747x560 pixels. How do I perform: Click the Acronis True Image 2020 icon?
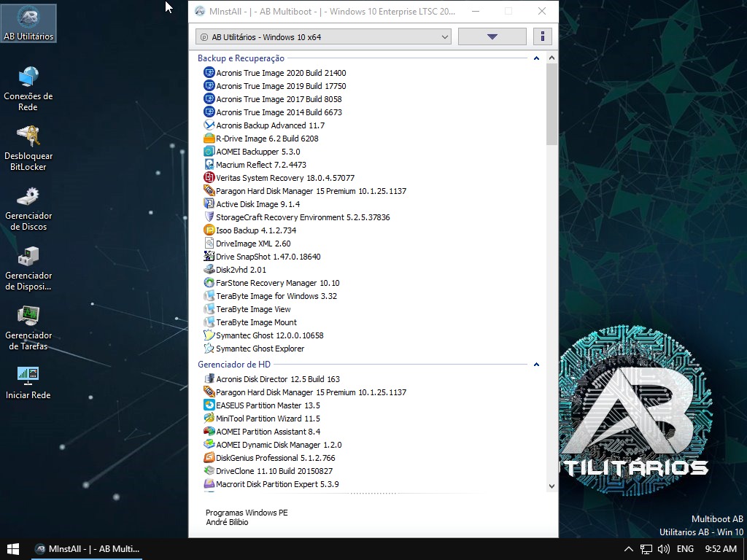tap(209, 72)
